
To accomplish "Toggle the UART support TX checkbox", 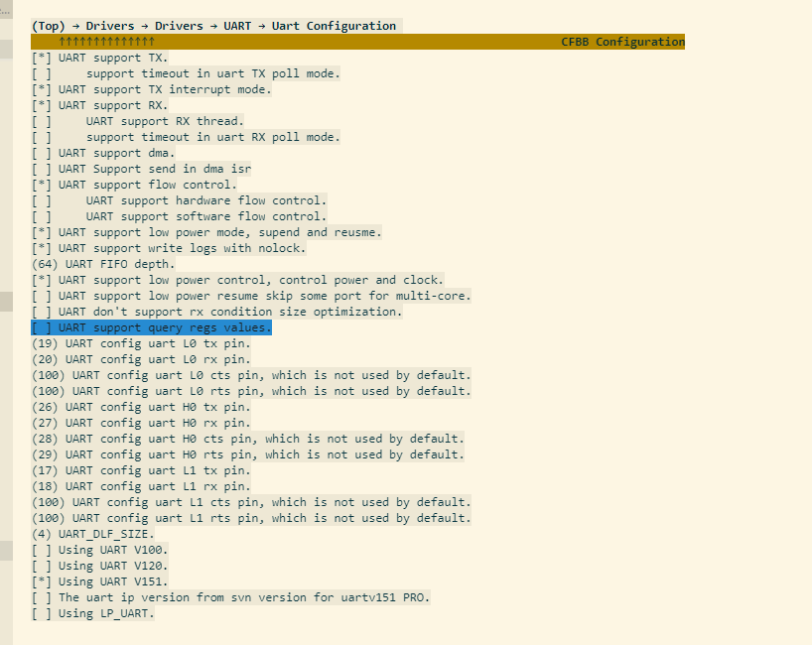I will coord(41,58).
